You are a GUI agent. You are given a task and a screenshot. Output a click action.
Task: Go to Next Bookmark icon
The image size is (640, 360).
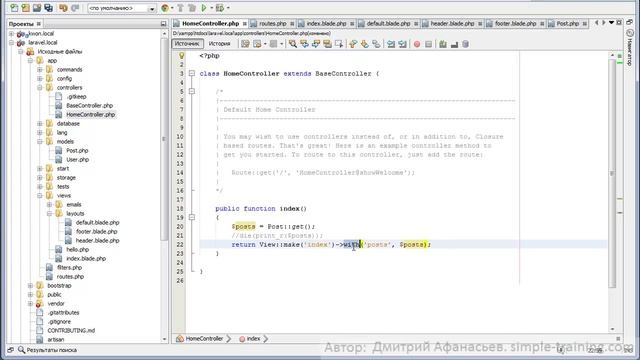coord(364,44)
